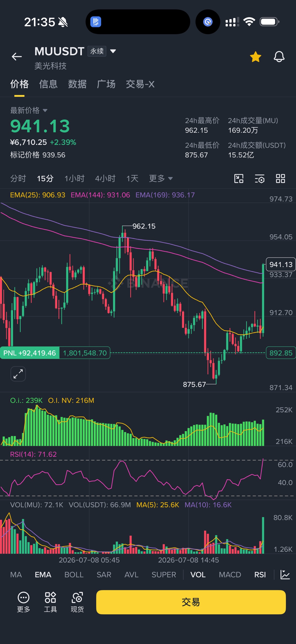The image size is (296, 644).
Task: Open price alert bell
Action: click(x=279, y=57)
